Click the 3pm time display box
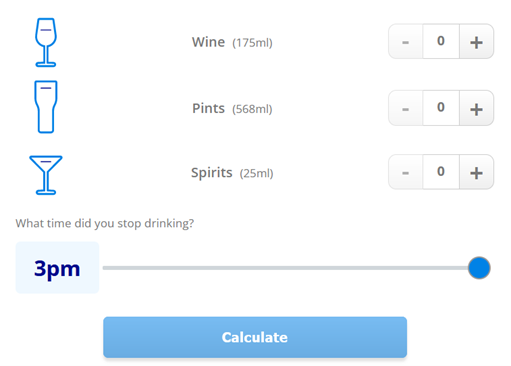 tap(57, 268)
